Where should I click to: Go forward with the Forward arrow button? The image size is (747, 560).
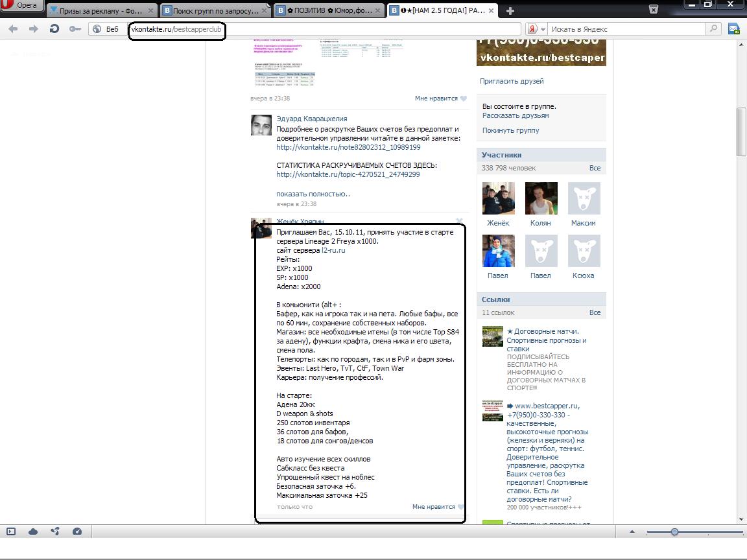click(x=33, y=29)
